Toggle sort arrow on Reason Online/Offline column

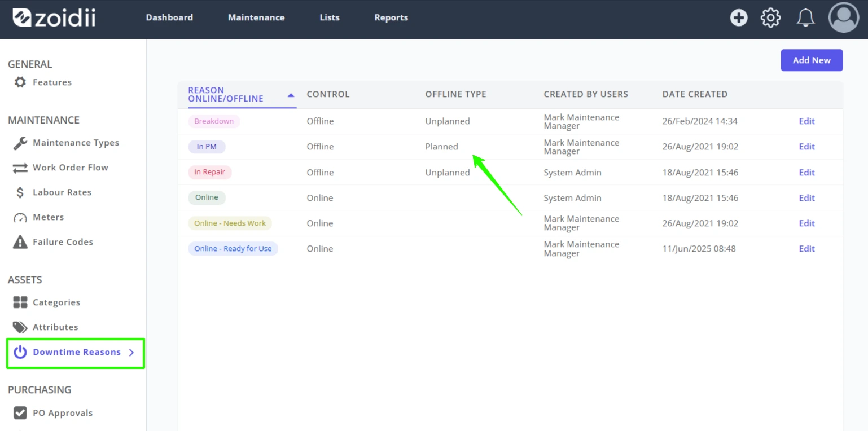(x=291, y=95)
